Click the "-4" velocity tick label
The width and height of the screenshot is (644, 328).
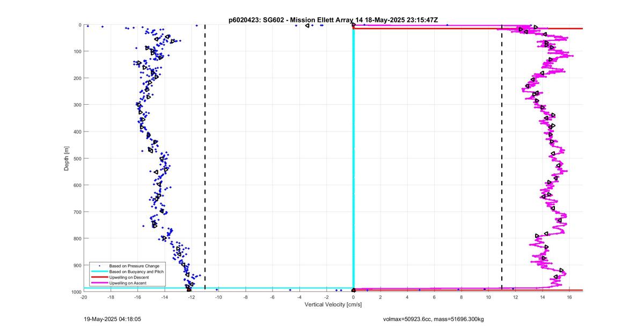[299, 296]
